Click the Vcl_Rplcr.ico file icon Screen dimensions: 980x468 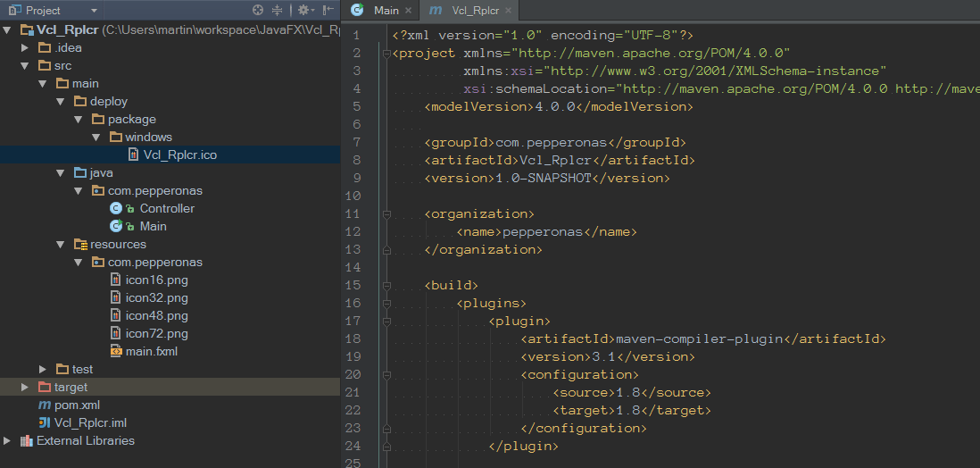click(133, 155)
